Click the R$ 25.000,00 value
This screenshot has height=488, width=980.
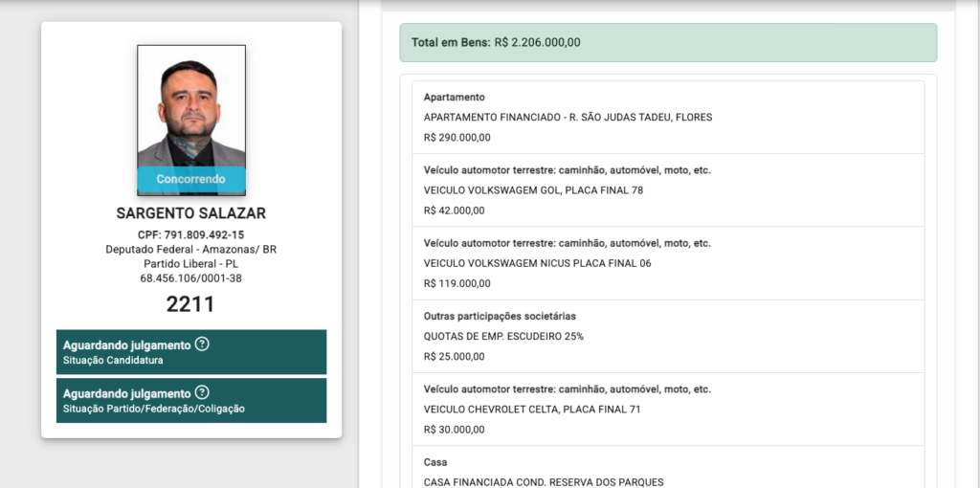[455, 357]
